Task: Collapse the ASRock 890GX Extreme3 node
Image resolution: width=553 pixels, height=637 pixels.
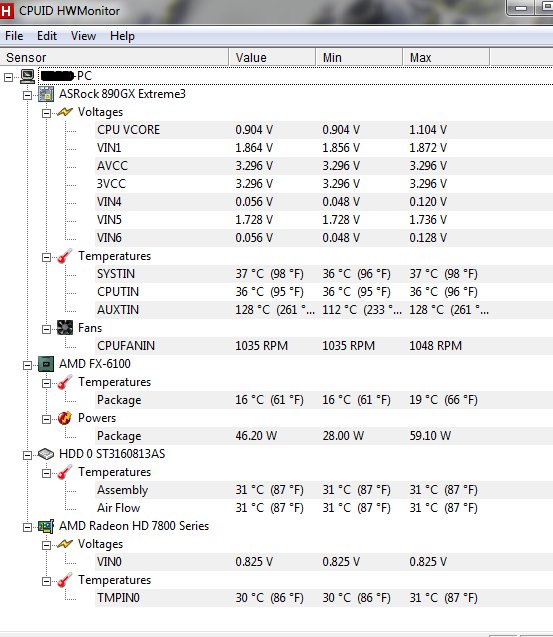Action: (27, 95)
